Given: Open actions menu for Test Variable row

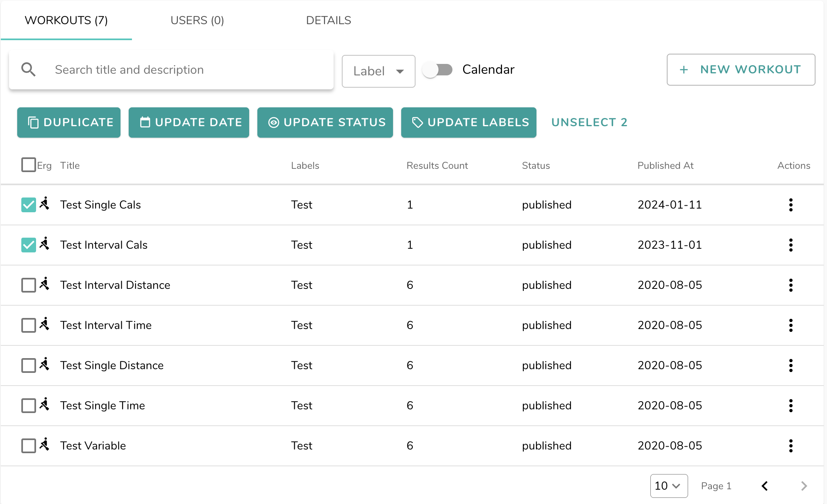Looking at the screenshot, I should point(791,445).
